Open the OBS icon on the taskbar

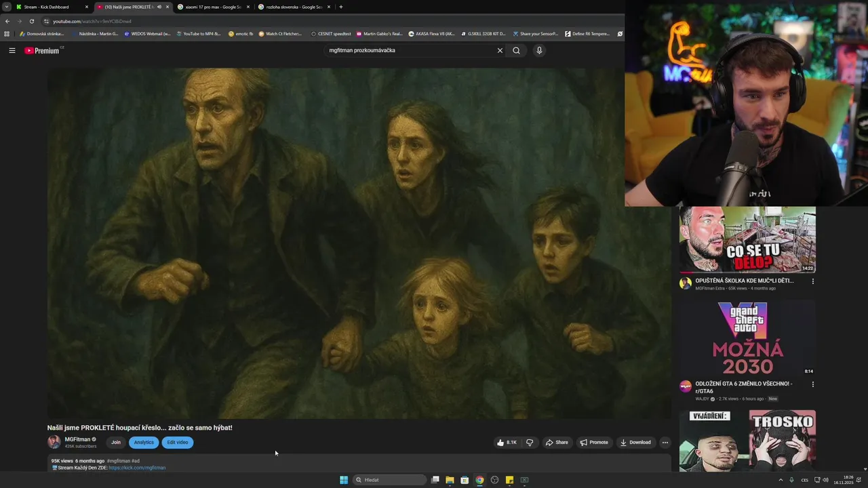click(494, 480)
